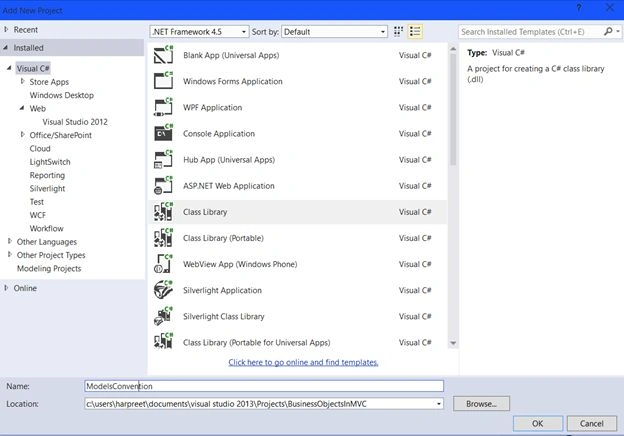Collapse the Visual C# tree node
Viewport: 624px width, 436px height.
pyautogui.click(x=9, y=68)
